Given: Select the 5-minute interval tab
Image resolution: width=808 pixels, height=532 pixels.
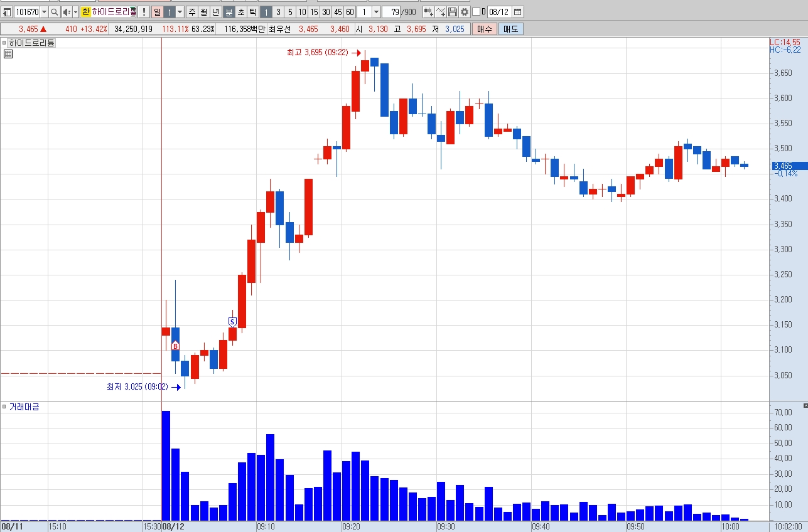Looking at the screenshot, I should pyautogui.click(x=289, y=12).
